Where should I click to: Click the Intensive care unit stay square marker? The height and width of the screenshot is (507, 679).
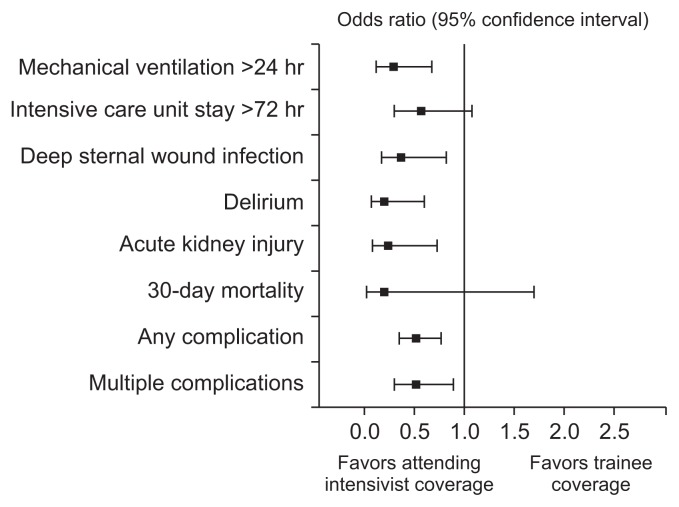coord(421,111)
